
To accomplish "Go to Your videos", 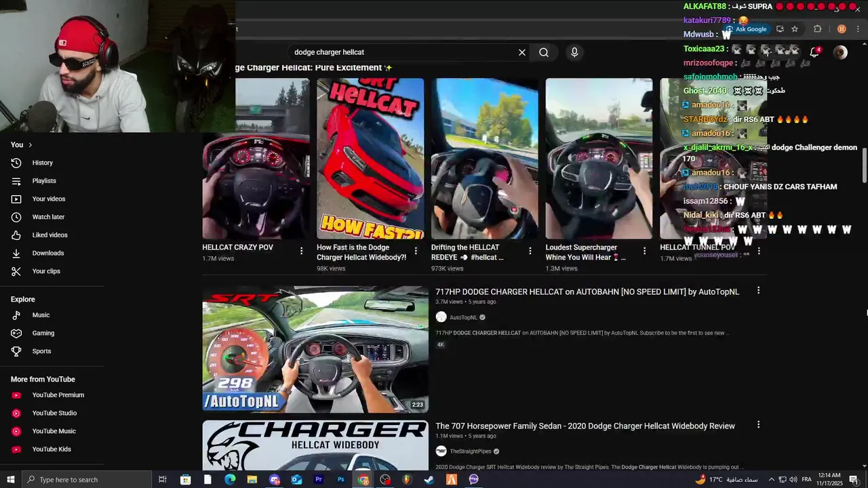I will [48, 199].
